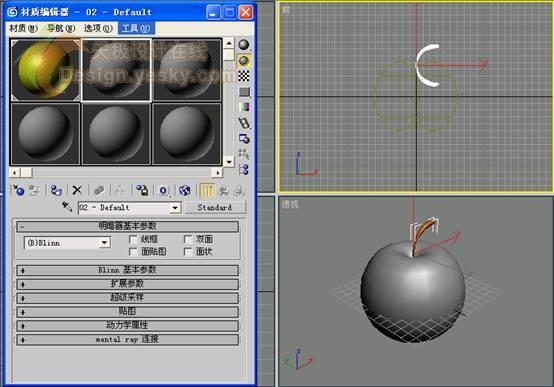Image resolution: width=554 pixels, height=387 pixels.
Task: Click the Reset Map/Material X icon
Action: pyautogui.click(x=77, y=190)
